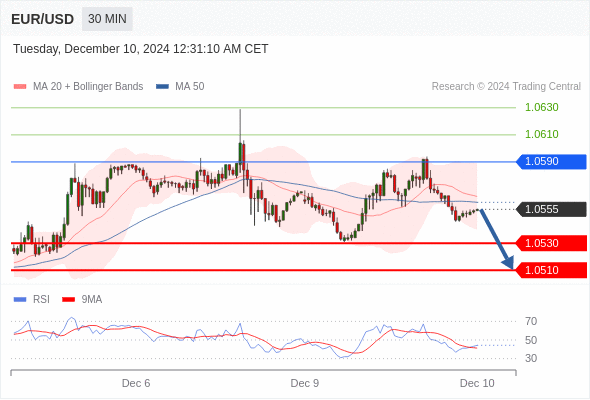Click the blue RSI legend swatch
The height and width of the screenshot is (400, 590).
(20, 300)
